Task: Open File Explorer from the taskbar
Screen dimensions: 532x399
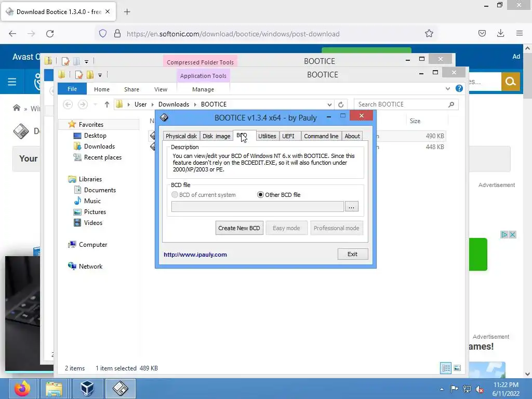Action: coord(54,389)
